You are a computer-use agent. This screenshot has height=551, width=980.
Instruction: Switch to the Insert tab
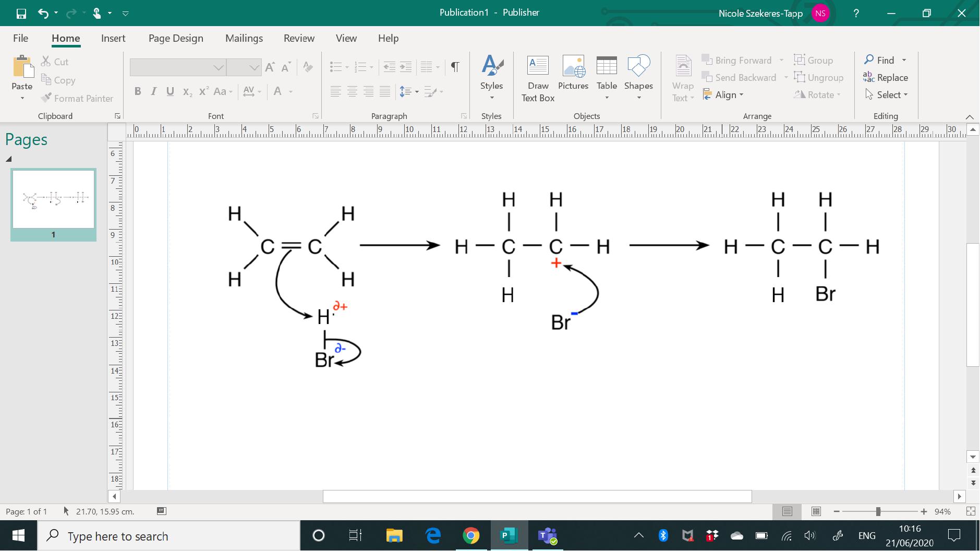pos(113,38)
